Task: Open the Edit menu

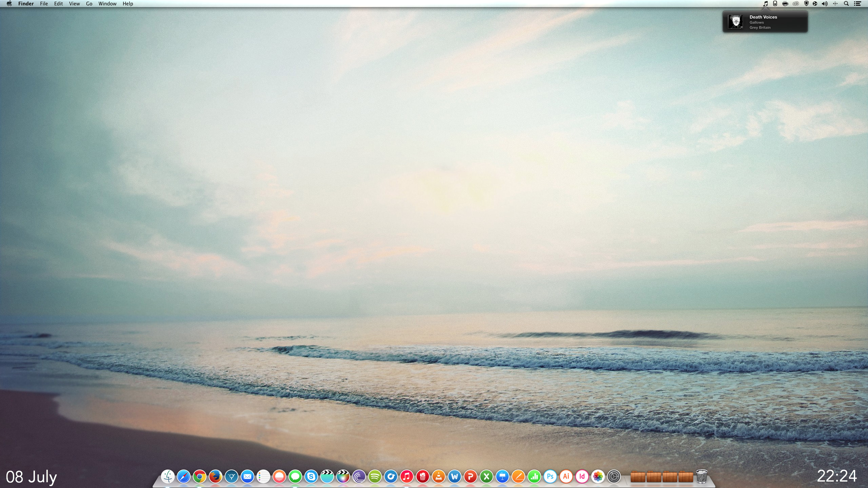Action: 59,4
